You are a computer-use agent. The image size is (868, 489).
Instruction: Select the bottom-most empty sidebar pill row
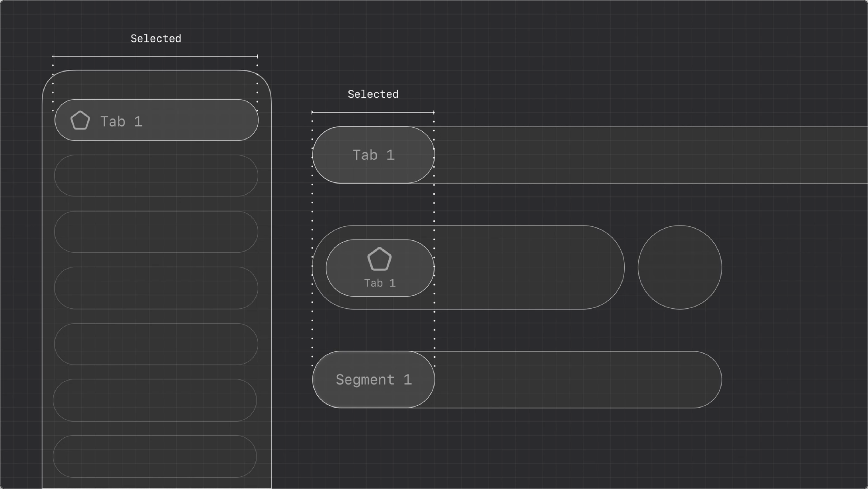(x=155, y=456)
